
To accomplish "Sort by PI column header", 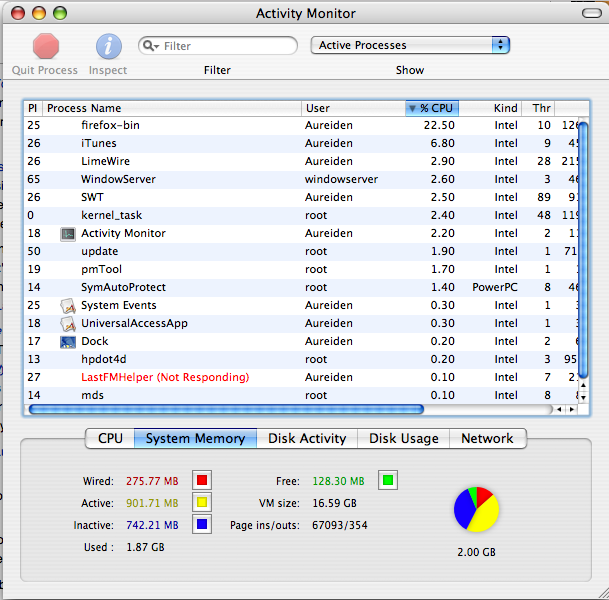I will pos(33,108).
